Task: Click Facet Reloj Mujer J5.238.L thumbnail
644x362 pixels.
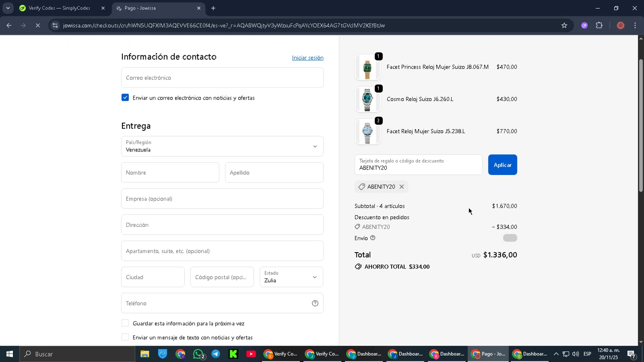Action: pos(368,132)
